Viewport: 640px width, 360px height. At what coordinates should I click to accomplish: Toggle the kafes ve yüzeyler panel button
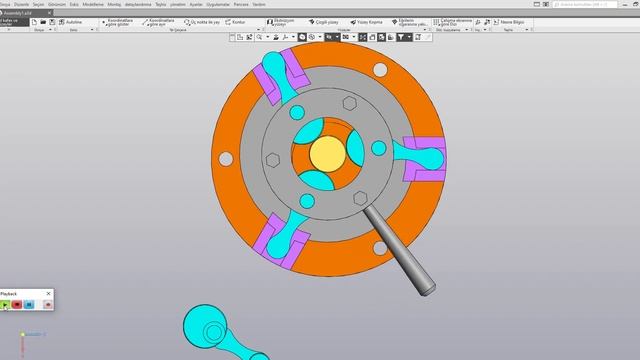(14, 22)
